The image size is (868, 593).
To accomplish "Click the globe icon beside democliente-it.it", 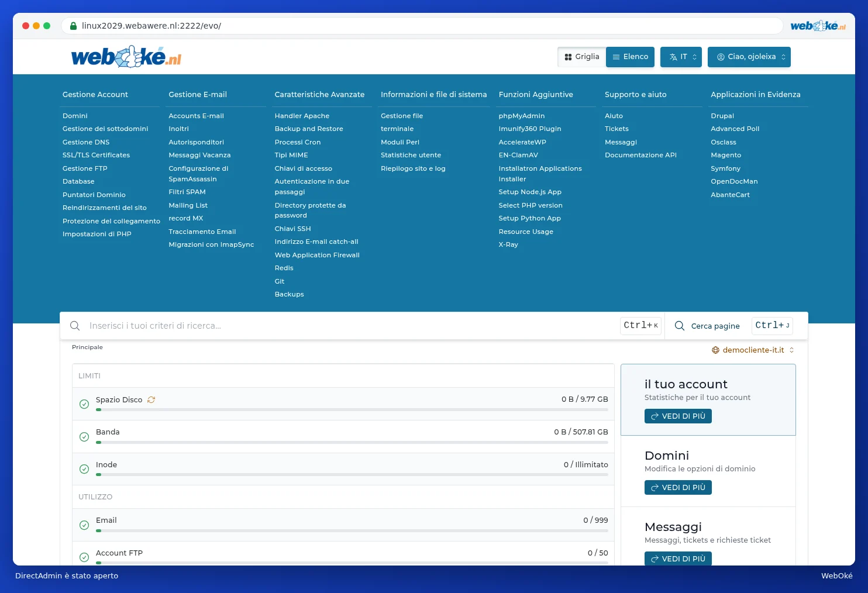I will (x=715, y=350).
